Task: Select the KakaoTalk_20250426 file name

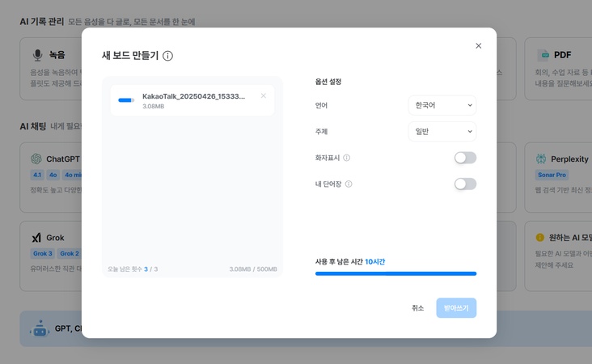Action: 193,96
